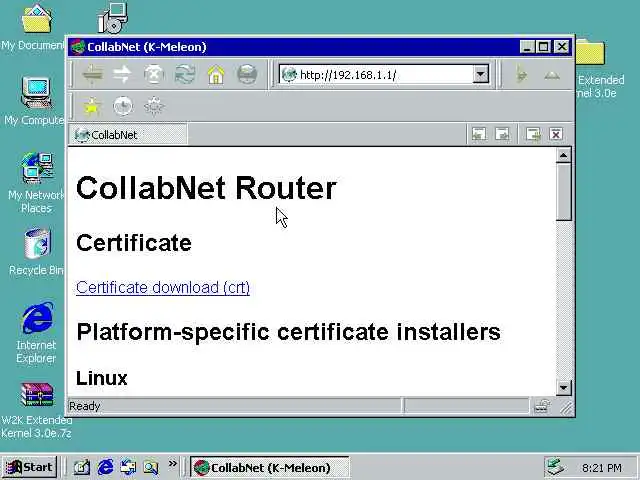Click the third quick launch icon
The width and height of the screenshot is (640, 480).
[x=129, y=467]
